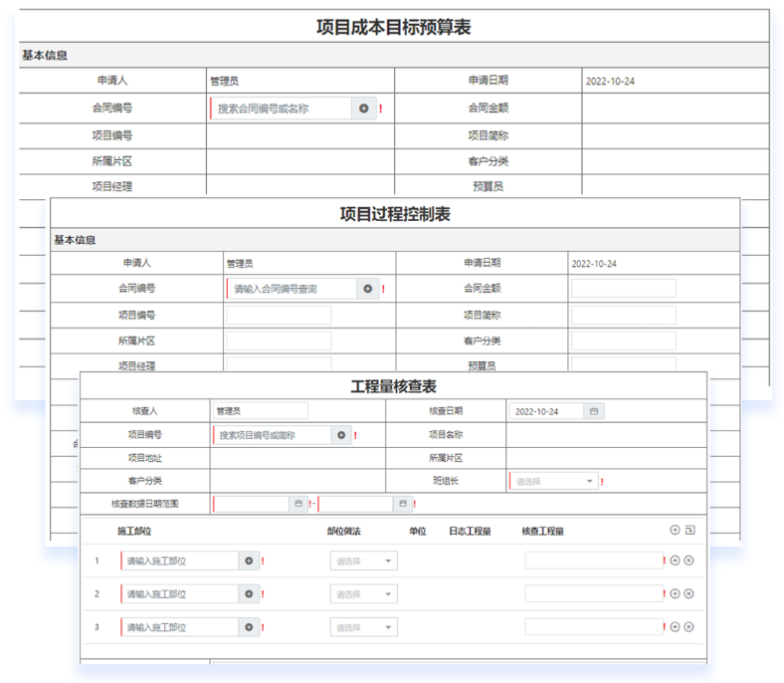The image size is (784, 683).
Task: Delete row 3 with the remove icon
Action: click(689, 626)
